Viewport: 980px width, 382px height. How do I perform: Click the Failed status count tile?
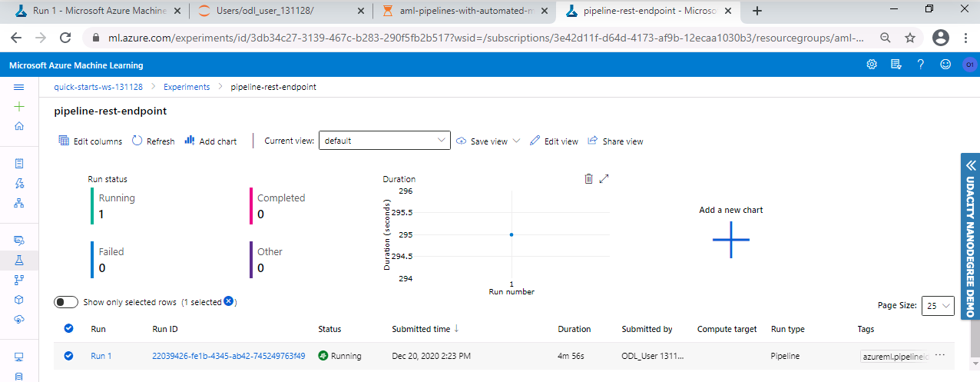point(108,259)
